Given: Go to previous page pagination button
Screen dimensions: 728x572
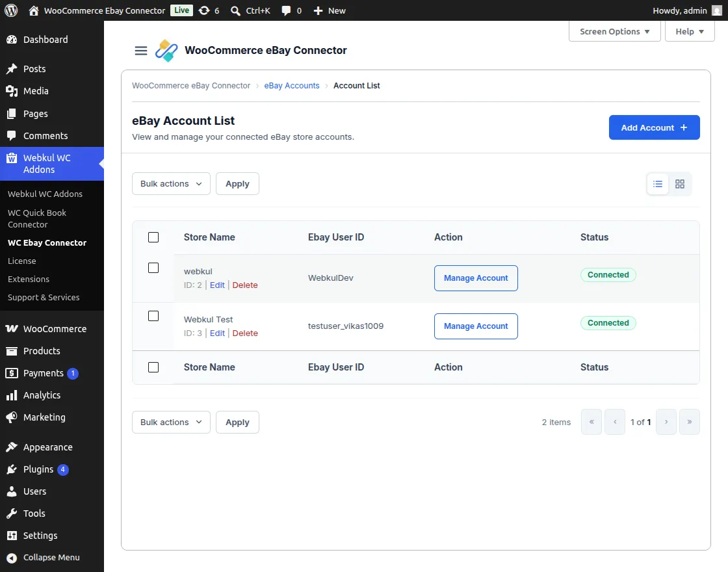Looking at the screenshot, I should 615,422.
